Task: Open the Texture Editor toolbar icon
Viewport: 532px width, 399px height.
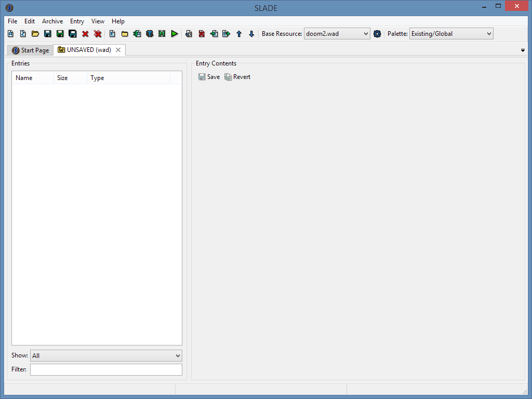Action: [x=150, y=34]
